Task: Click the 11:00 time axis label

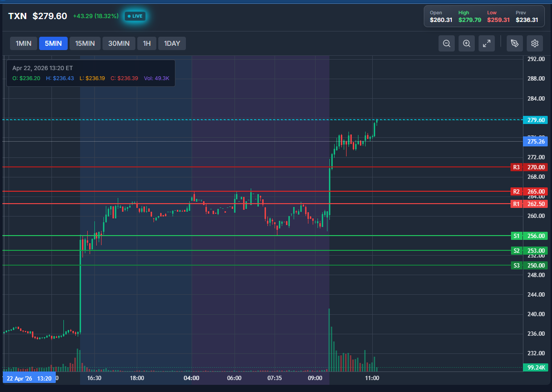Action: (372, 378)
